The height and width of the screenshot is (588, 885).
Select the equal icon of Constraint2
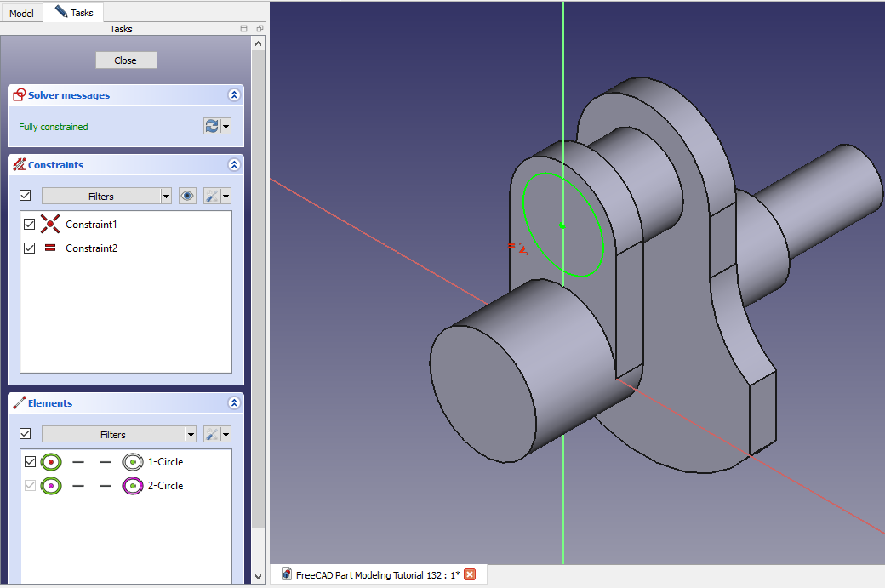51,248
